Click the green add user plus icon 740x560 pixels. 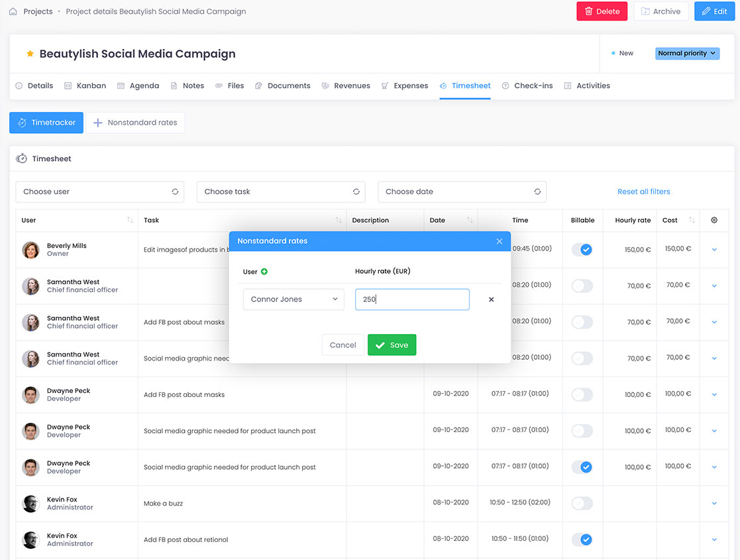pos(264,272)
